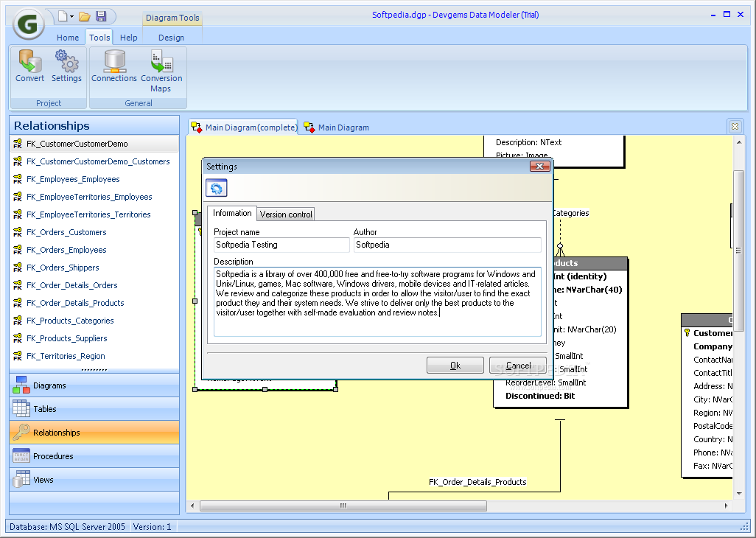The image size is (756, 538).
Task: Click into the Author field
Action: (447, 245)
